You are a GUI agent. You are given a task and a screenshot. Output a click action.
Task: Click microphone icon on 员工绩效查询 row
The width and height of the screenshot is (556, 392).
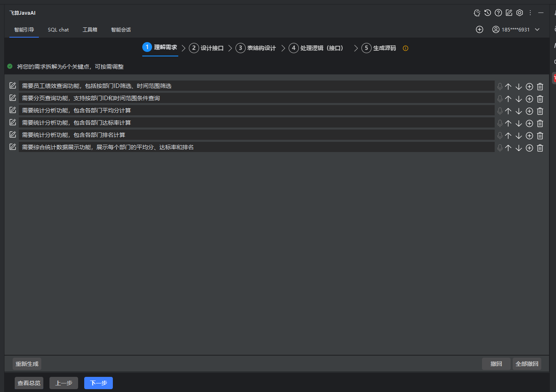[500, 86]
